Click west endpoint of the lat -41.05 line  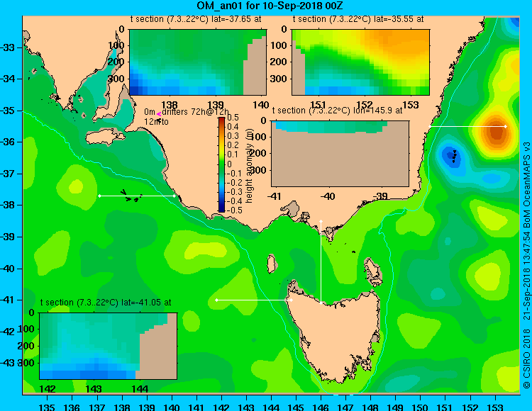point(217,300)
